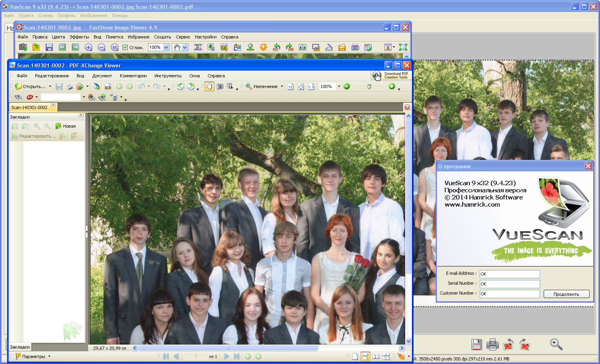600x364 pixels.
Task: Select the Hand tool in PDF-XChange Viewer
Action: 209,86
